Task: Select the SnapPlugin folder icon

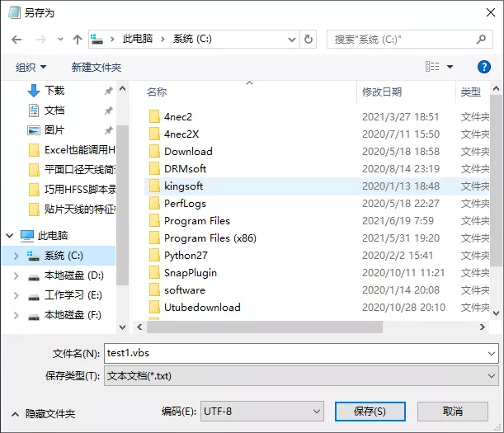Action: click(x=154, y=273)
